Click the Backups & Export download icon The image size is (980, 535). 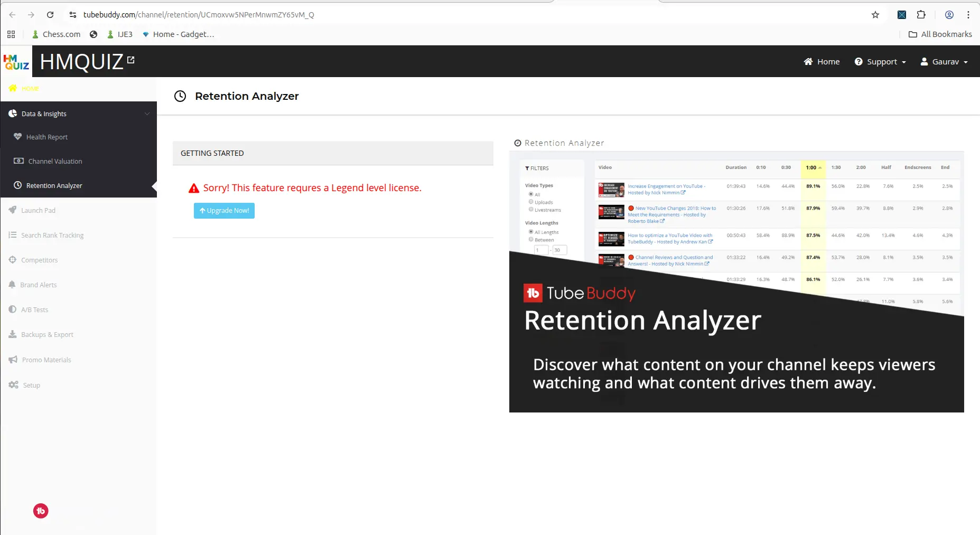coord(13,334)
